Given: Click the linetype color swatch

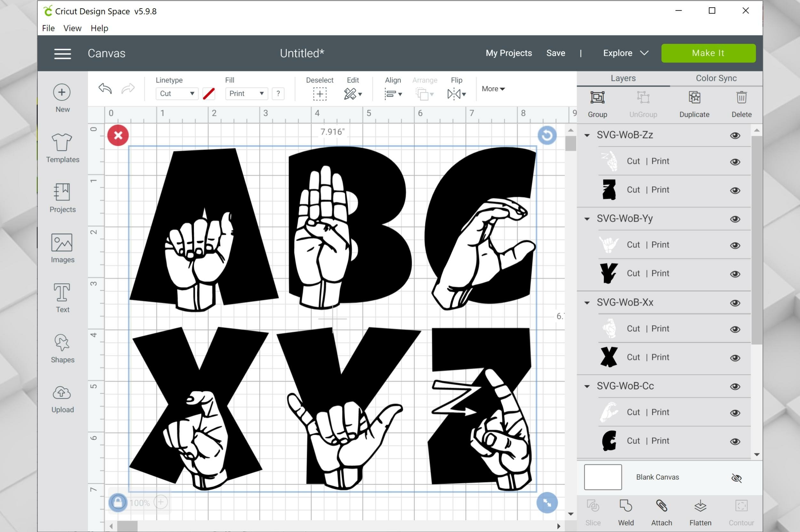Looking at the screenshot, I should pos(209,94).
